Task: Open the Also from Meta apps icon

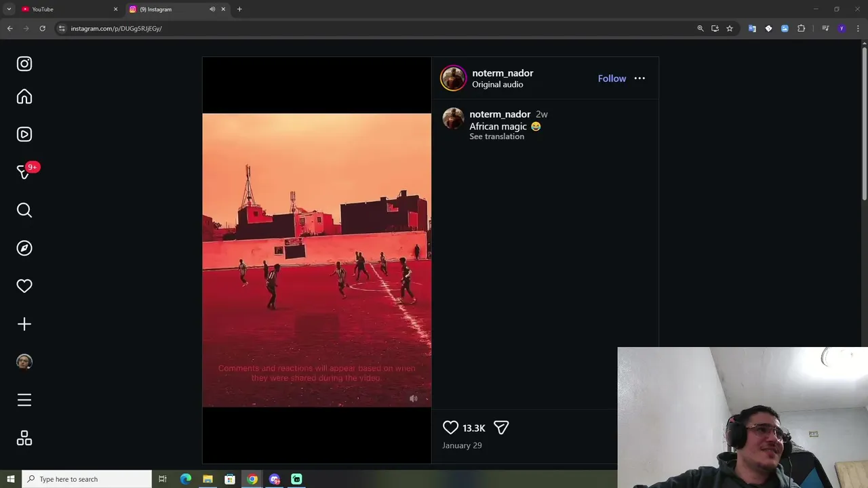Action: tap(24, 439)
